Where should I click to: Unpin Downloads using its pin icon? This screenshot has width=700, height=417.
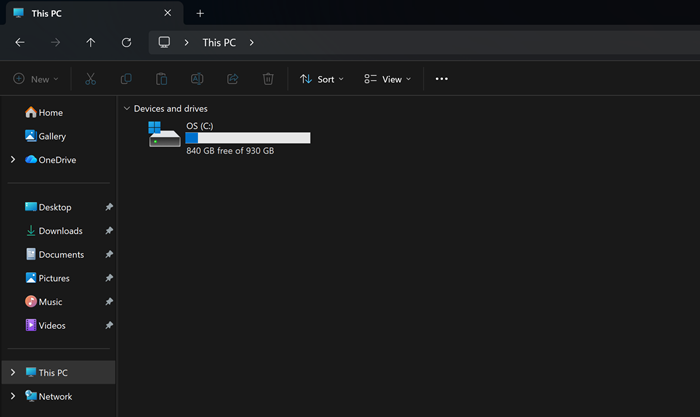(x=109, y=230)
